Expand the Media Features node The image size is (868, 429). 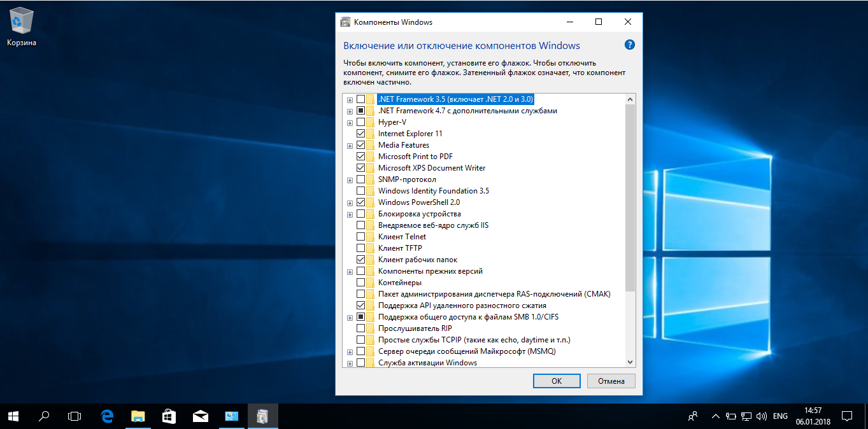pyautogui.click(x=350, y=145)
